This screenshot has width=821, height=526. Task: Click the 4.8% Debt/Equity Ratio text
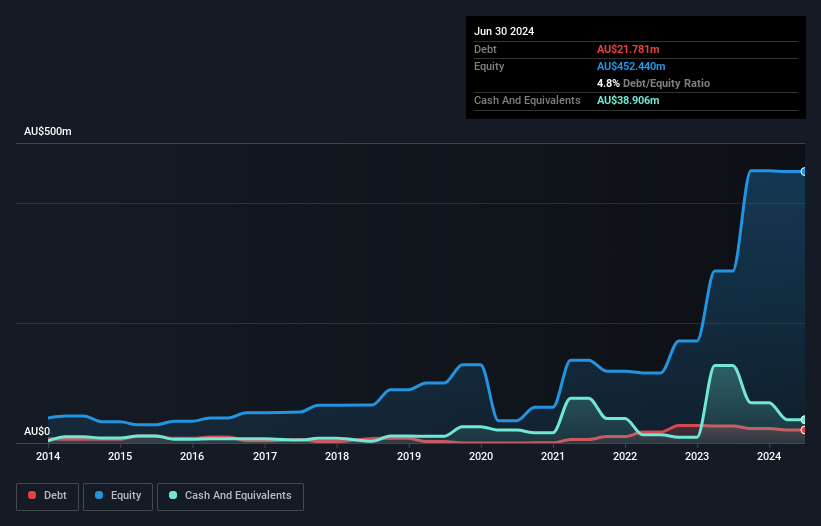click(x=653, y=83)
